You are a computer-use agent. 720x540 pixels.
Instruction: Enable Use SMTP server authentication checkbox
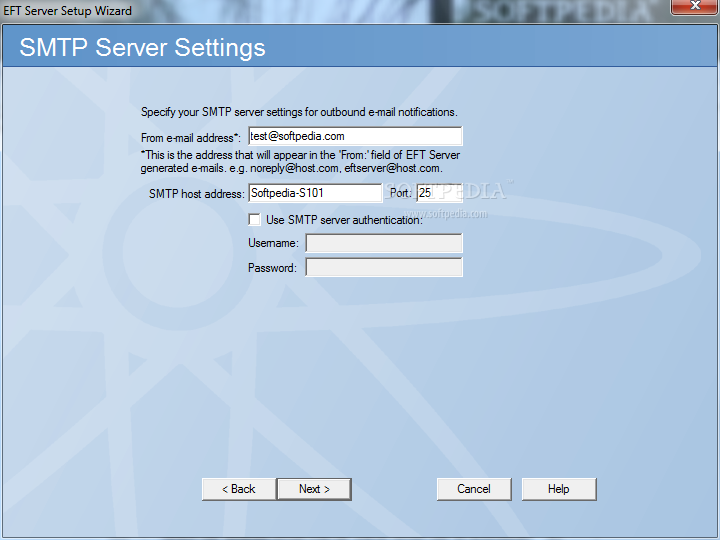(254, 220)
